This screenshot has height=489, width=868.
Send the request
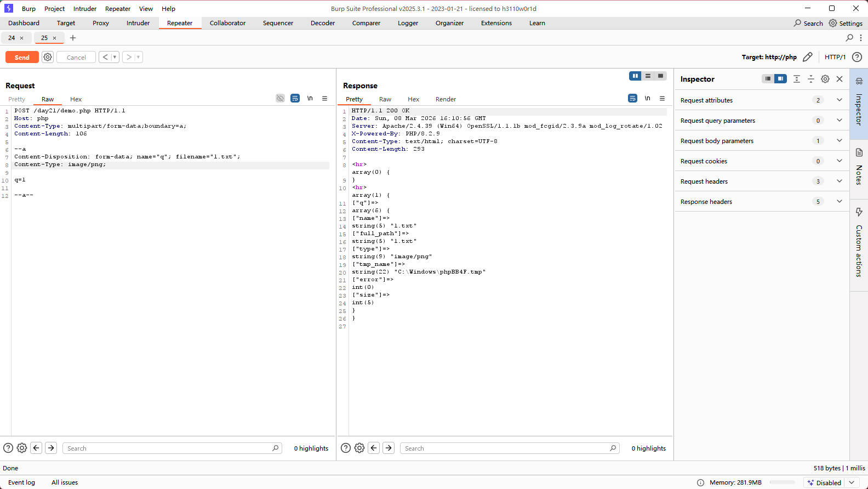coord(22,57)
